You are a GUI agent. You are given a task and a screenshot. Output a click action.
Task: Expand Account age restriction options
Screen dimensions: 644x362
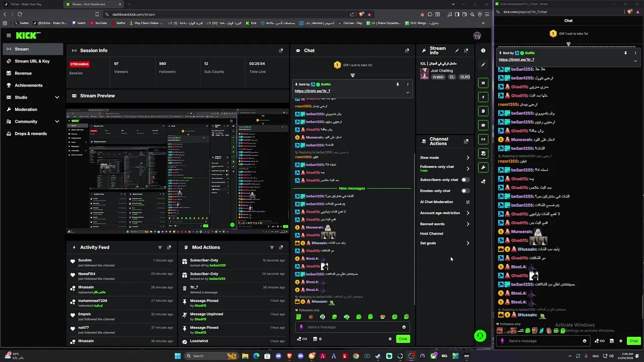coord(468,213)
